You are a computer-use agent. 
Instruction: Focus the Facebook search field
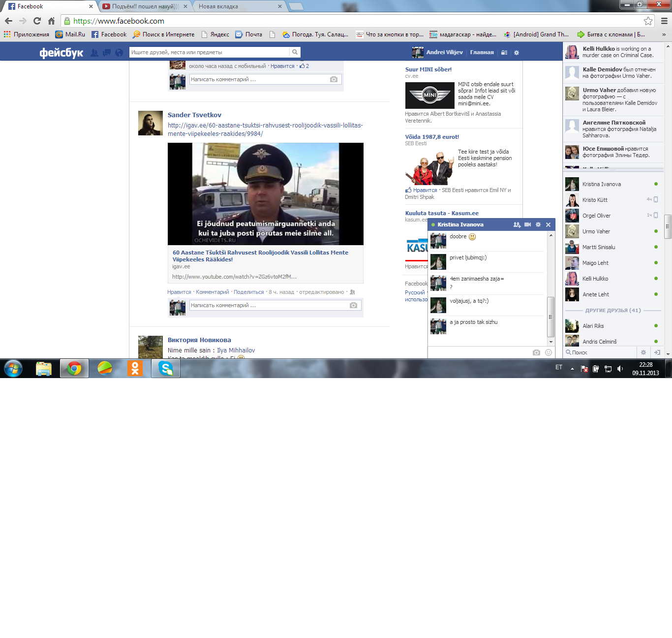point(209,52)
